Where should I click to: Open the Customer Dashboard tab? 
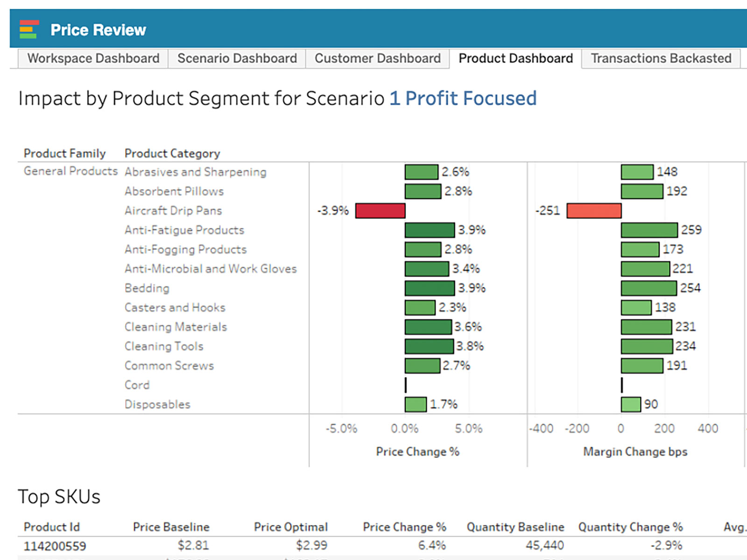click(377, 58)
